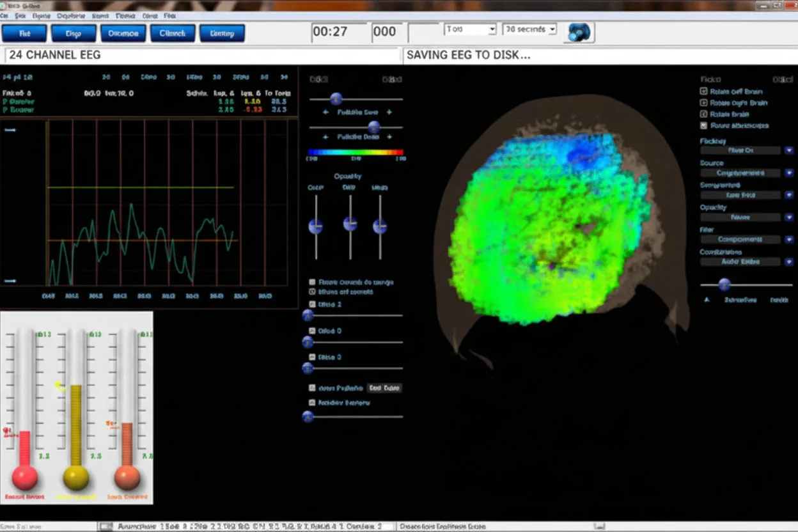Open the last menu in the menu bar
This screenshot has width=798, height=532.
point(169,15)
